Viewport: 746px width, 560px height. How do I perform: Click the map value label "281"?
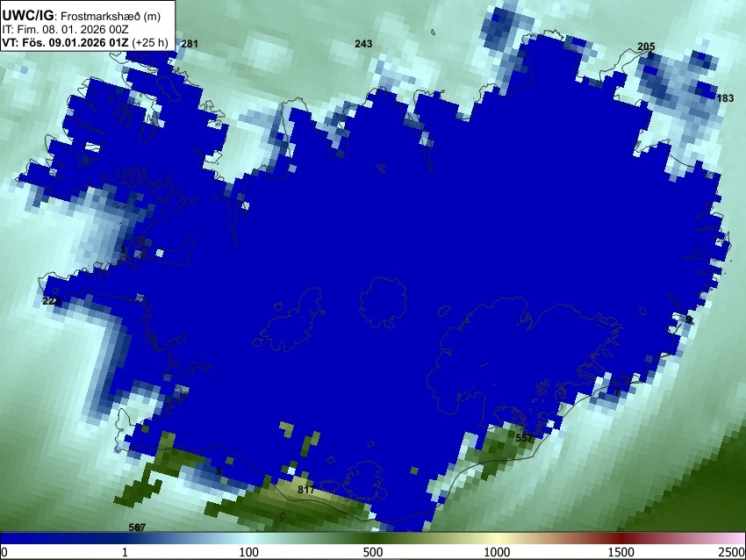(x=190, y=44)
